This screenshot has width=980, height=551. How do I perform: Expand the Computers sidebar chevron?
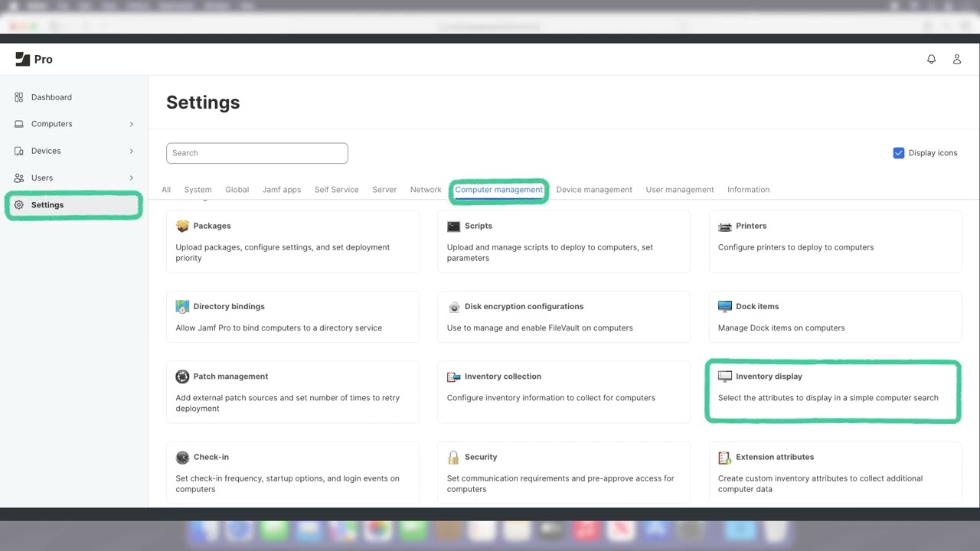coord(131,124)
